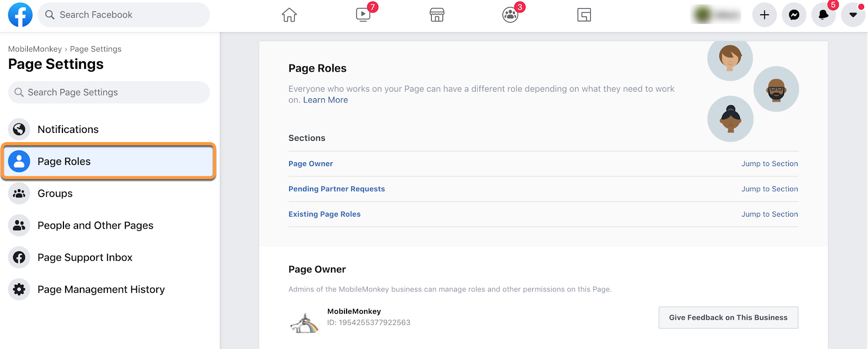Click the person icon beside Page Roles
868x349 pixels.
[19, 161]
